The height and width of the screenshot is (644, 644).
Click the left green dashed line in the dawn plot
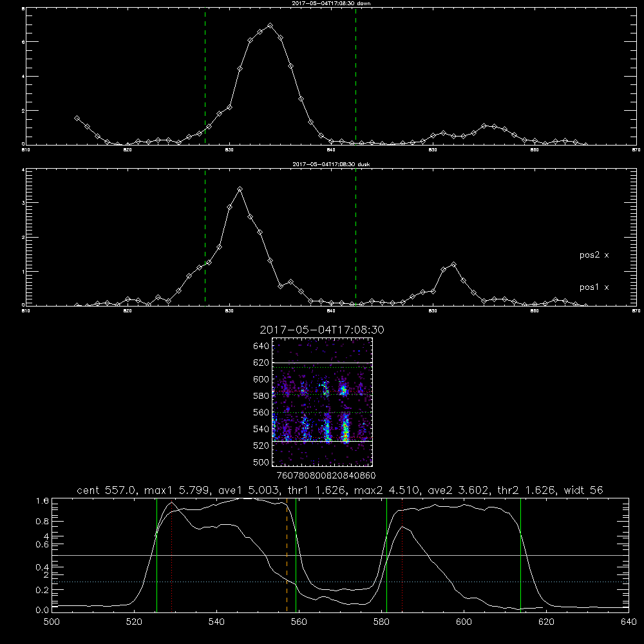click(x=205, y=76)
